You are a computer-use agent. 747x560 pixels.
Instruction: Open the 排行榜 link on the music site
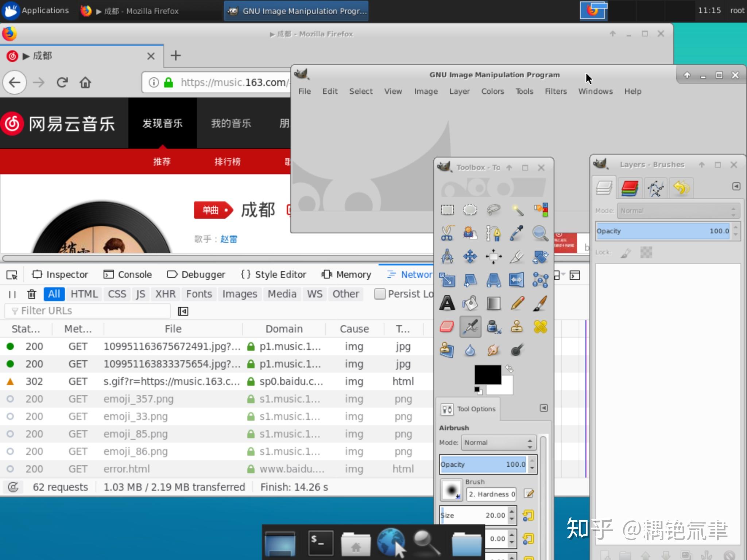(x=228, y=161)
